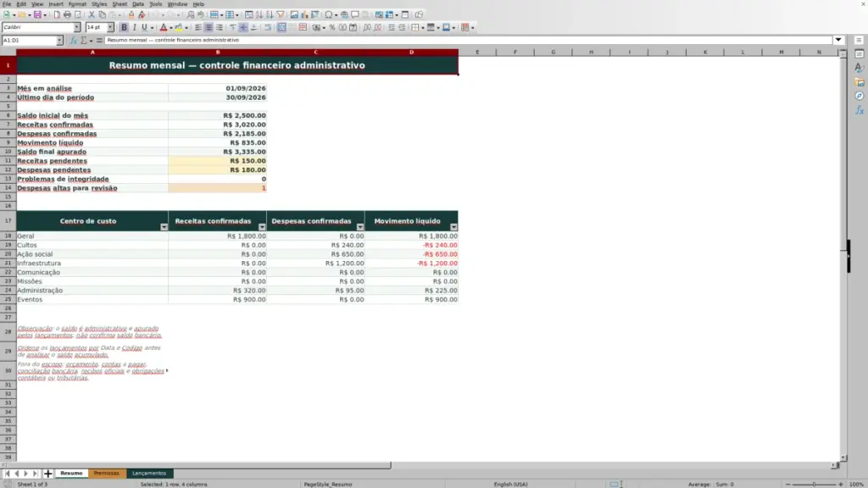
Task: Open Find and Replace tool
Action: point(191,15)
